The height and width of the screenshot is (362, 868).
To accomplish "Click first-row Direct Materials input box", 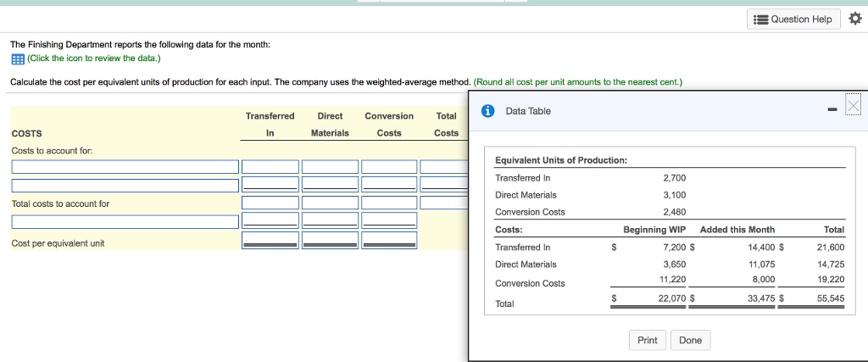I will (x=330, y=167).
